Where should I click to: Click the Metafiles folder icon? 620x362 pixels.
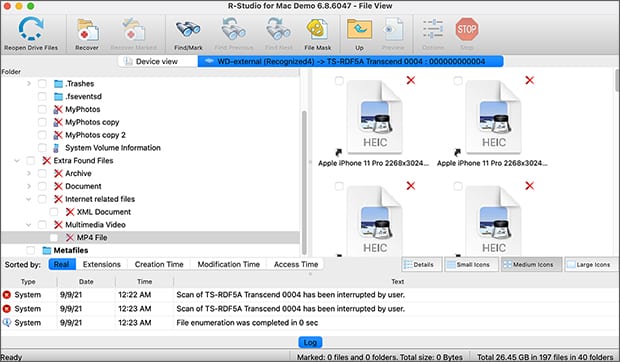click(47, 251)
